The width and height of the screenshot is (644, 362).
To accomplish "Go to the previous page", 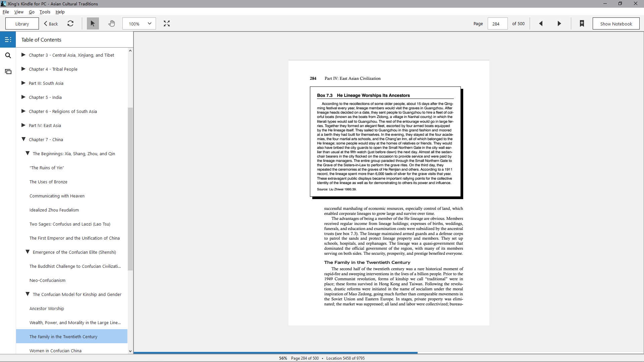I will [x=541, y=23].
